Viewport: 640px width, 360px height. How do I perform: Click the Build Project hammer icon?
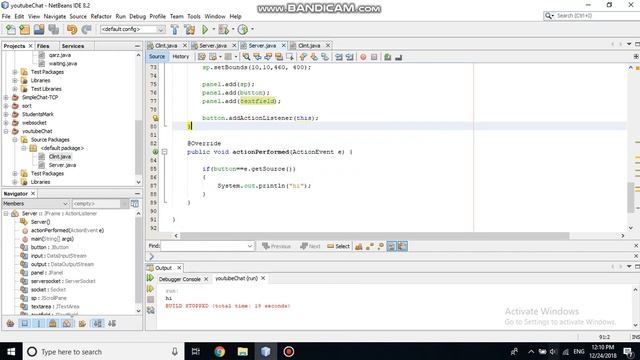pyautogui.click(x=175, y=29)
